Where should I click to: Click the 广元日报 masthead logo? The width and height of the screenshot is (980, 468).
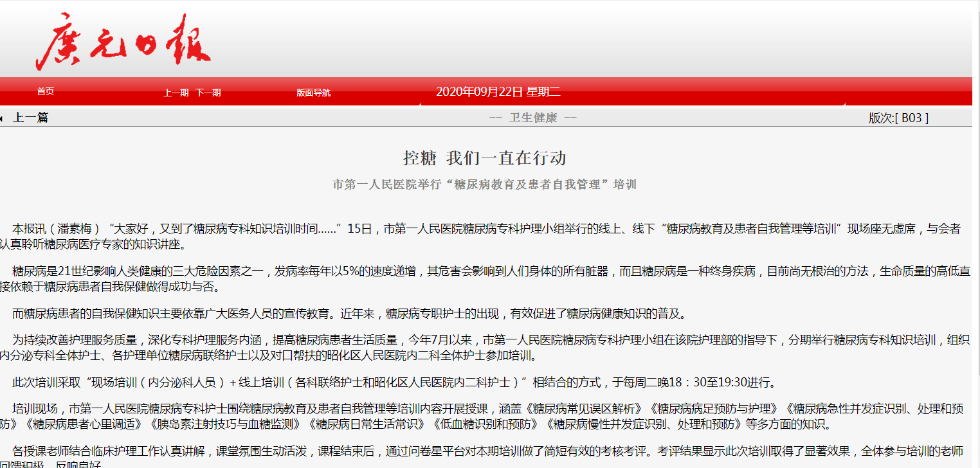tap(123, 42)
